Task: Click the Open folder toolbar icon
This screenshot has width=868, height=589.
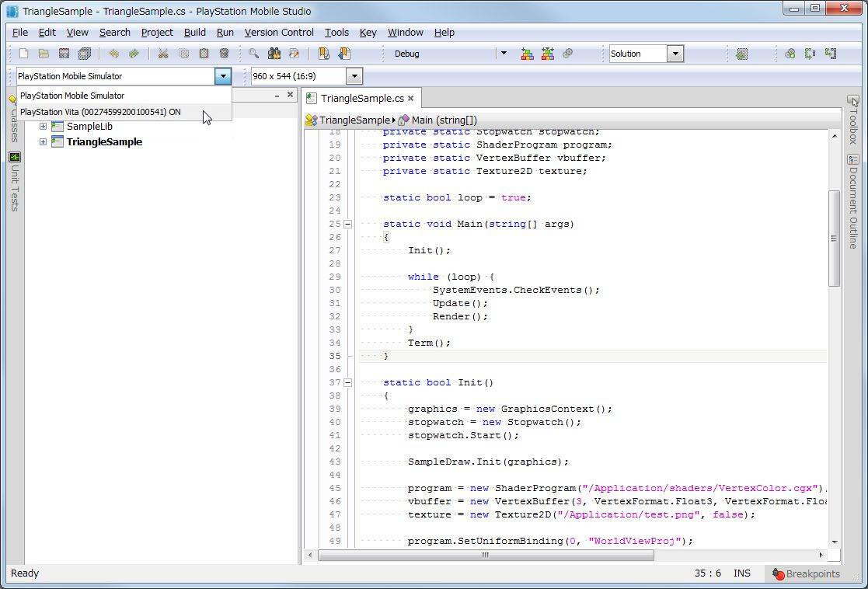Action: pyautogui.click(x=44, y=54)
